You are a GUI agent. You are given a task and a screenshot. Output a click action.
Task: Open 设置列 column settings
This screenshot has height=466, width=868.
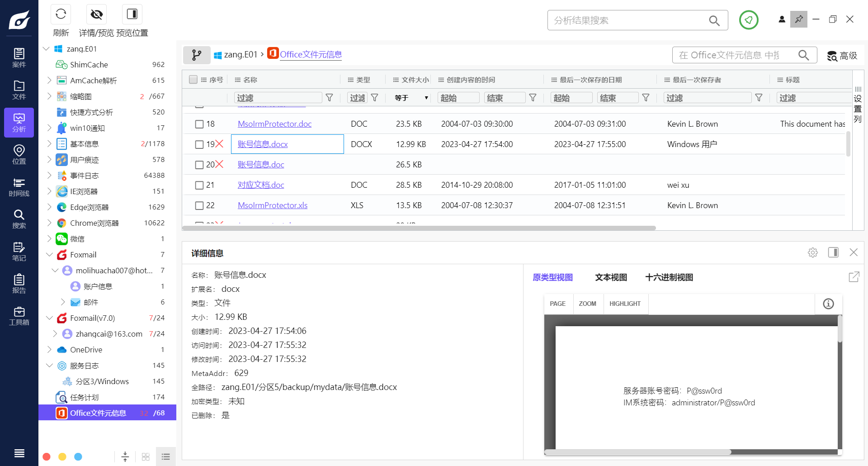858,105
